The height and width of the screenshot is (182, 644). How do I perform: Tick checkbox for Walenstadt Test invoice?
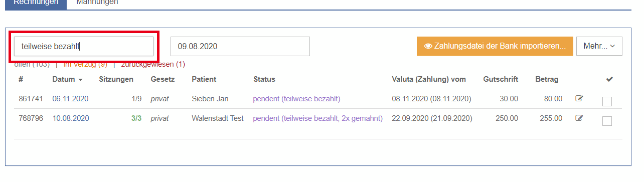click(x=607, y=121)
